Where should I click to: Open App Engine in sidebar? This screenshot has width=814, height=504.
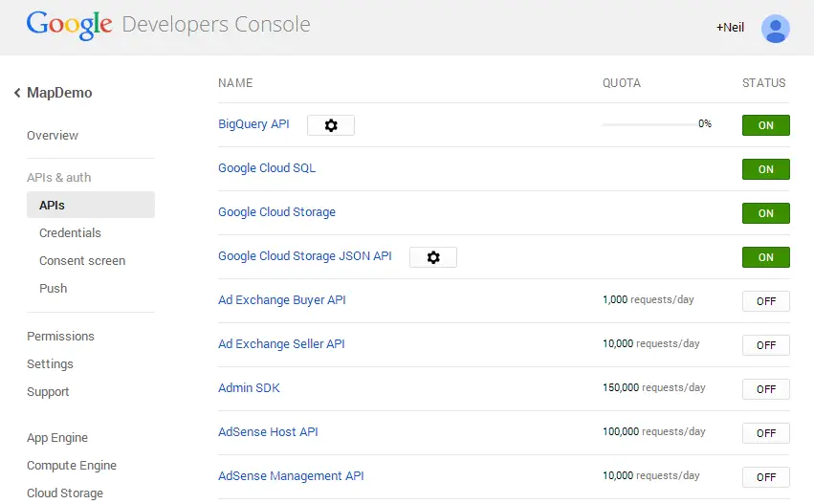pos(57,438)
